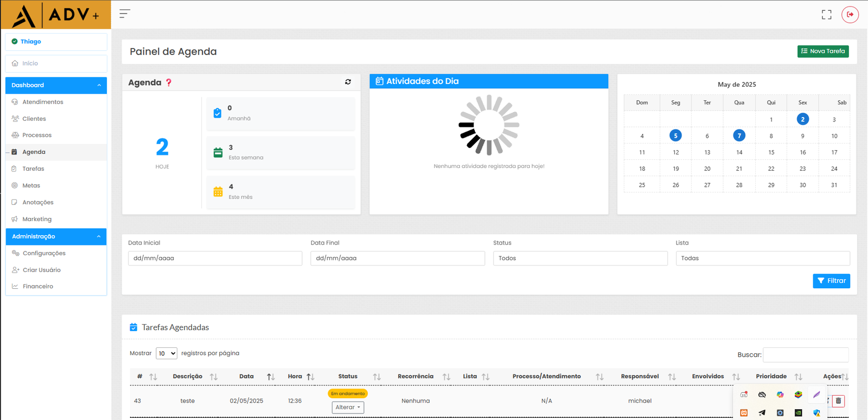Viewport: 868px width, 420px height.
Task: Go to Processos in the sidebar
Action: 37,135
